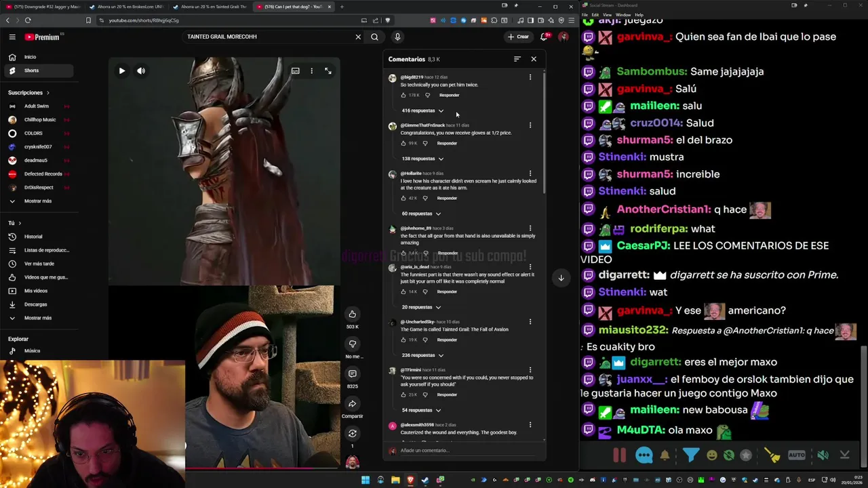Toggle subtitles on the Short player
Image resolution: width=868 pixels, height=488 pixels.
(x=296, y=70)
